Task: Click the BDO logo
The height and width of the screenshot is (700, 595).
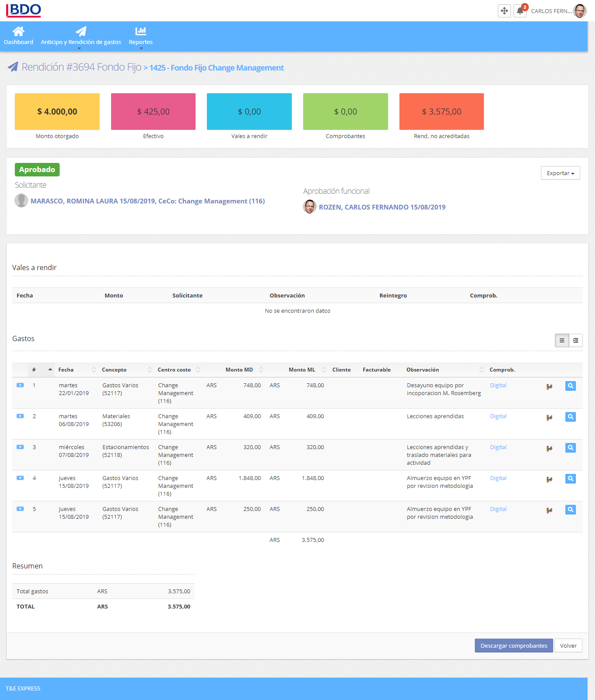Action: [24, 10]
